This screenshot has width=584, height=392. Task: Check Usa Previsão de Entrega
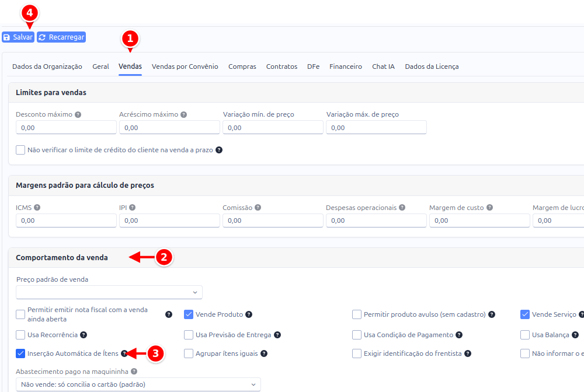pos(189,335)
